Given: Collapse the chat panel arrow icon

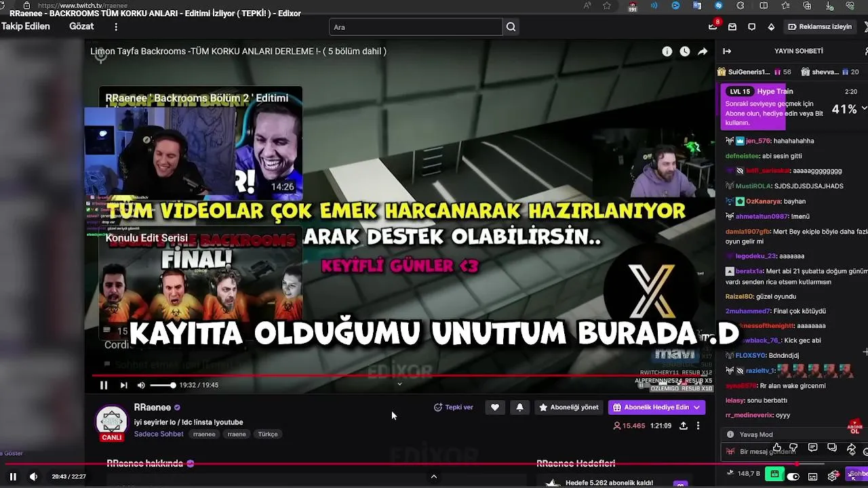Looking at the screenshot, I should coord(727,52).
